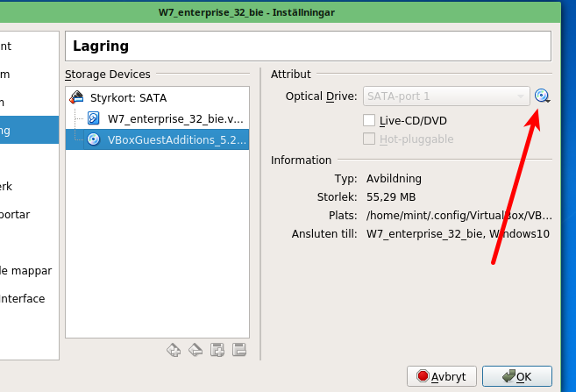Select Styrkort: SATA in the storage tree
576x392 pixels.
128,98
